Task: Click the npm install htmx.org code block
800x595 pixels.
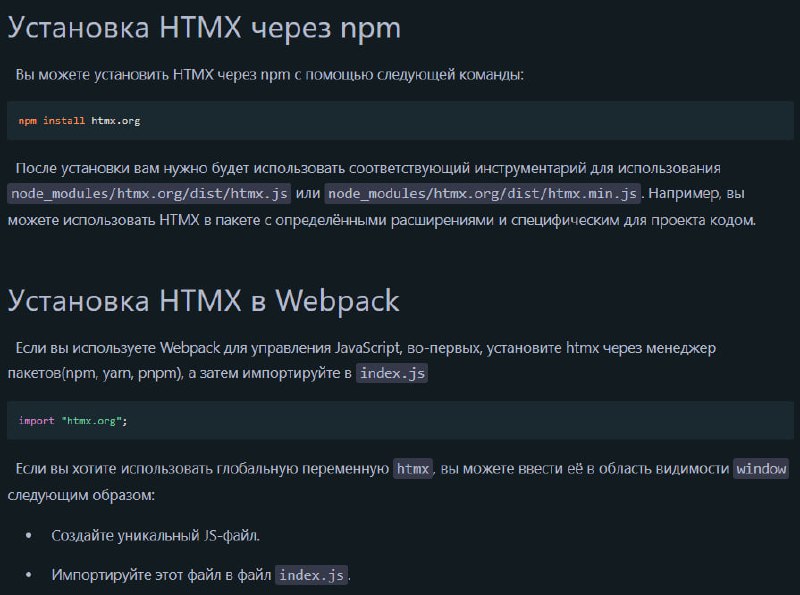Action: [x=400, y=120]
